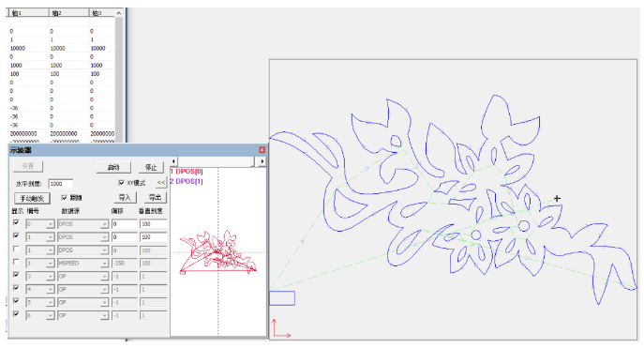Click the 停止 stop button
Viewport: 644px width, 348px height.
151,167
